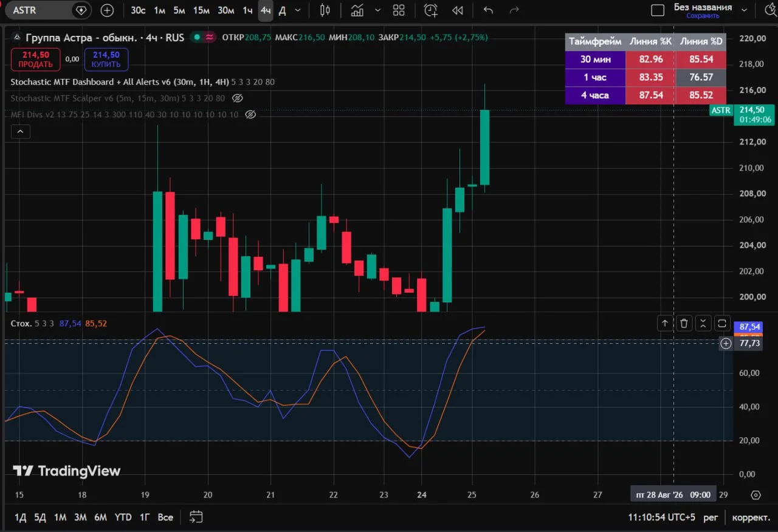Set the date range to YTD
778x532 pixels.
(x=123, y=517)
